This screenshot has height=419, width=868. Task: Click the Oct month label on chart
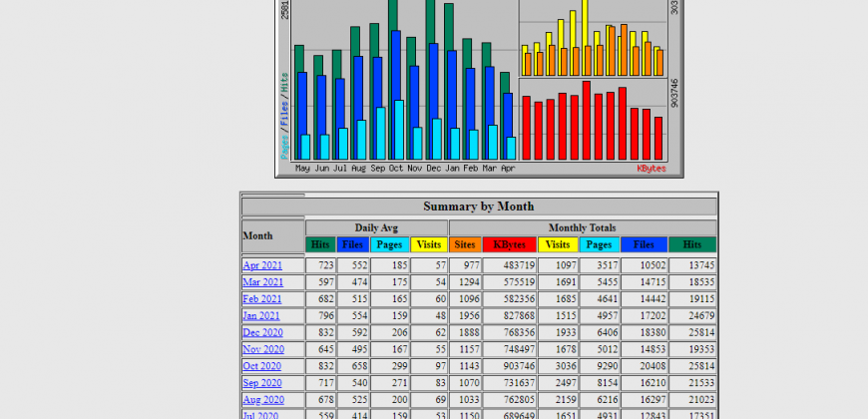pos(396,169)
